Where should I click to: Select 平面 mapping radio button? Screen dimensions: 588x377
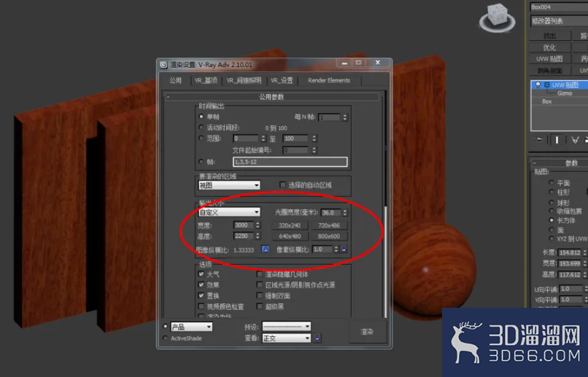click(552, 182)
